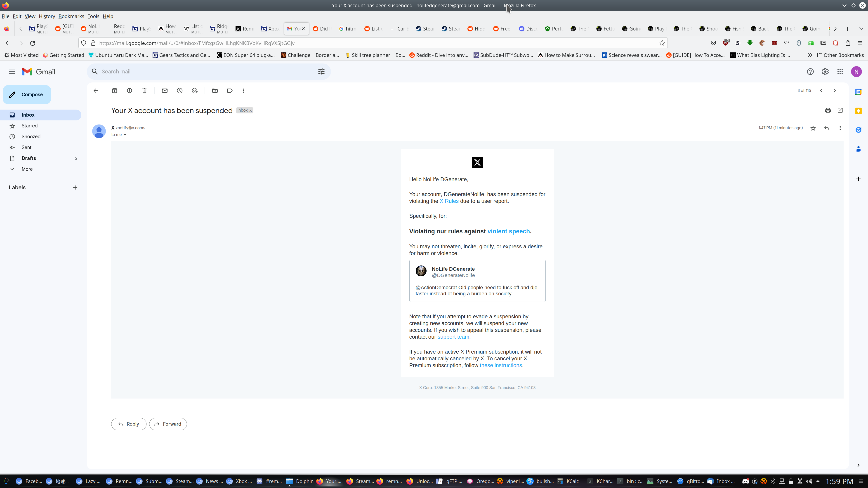
Task: Open Drafts folder in sidebar
Action: point(29,158)
